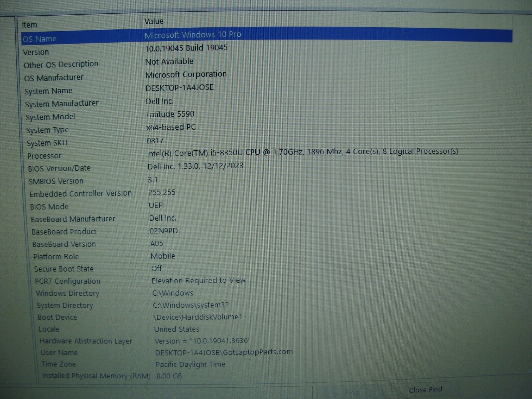
Task: Click value 'DESKTOP-1A4JOSE' beside System Name
Action: tap(180, 88)
